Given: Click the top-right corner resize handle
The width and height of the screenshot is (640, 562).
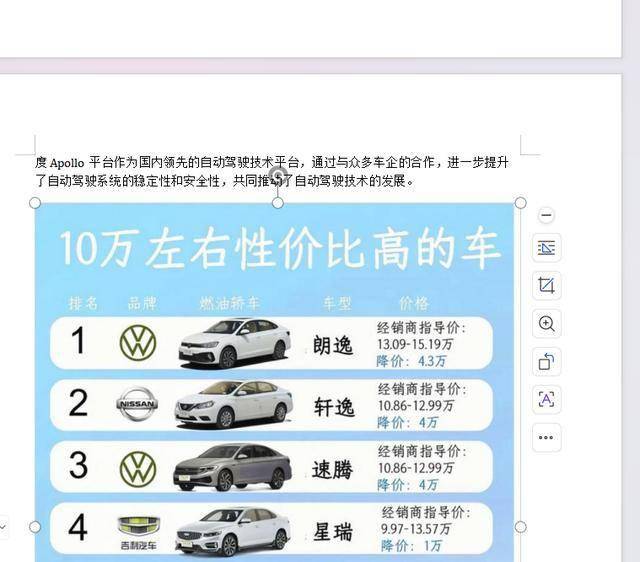Looking at the screenshot, I should 520,203.
